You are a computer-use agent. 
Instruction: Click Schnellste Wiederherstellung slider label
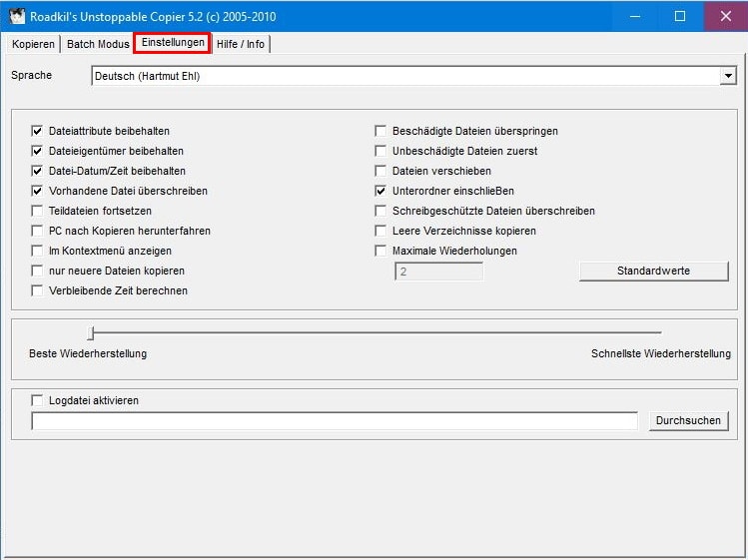661,353
